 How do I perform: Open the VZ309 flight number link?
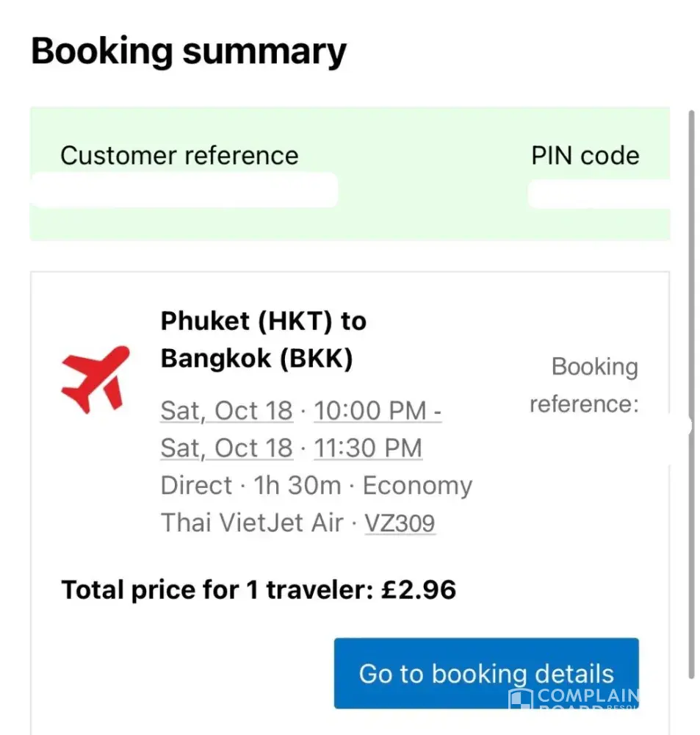coord(400,523)
